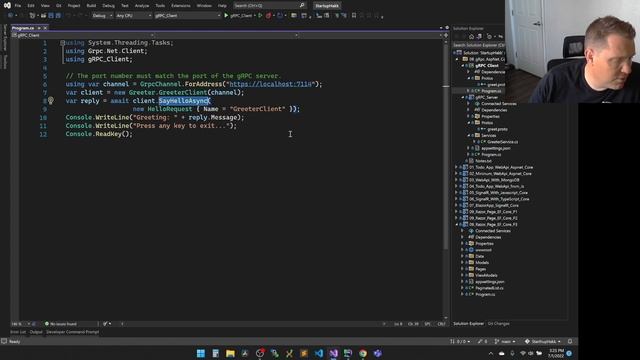
Task: Click the Save toolbar icon
Action: [x=51, y=16]
